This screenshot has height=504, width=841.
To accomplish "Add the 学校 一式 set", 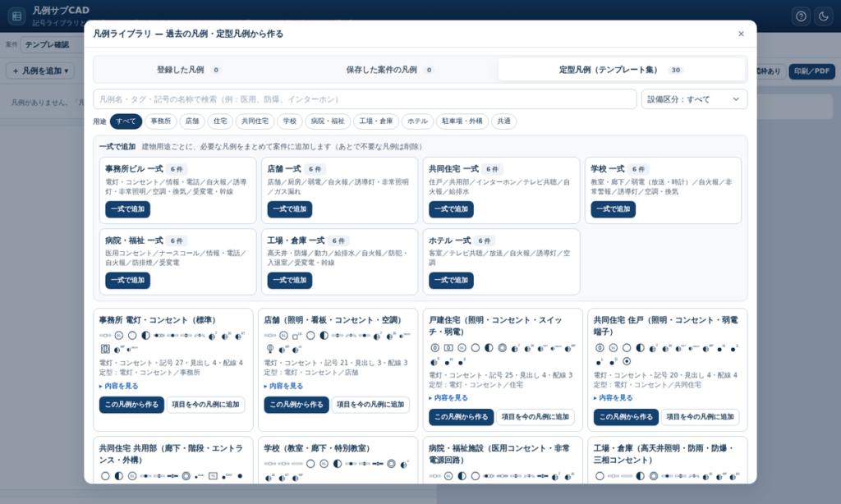I will [613, 209].
